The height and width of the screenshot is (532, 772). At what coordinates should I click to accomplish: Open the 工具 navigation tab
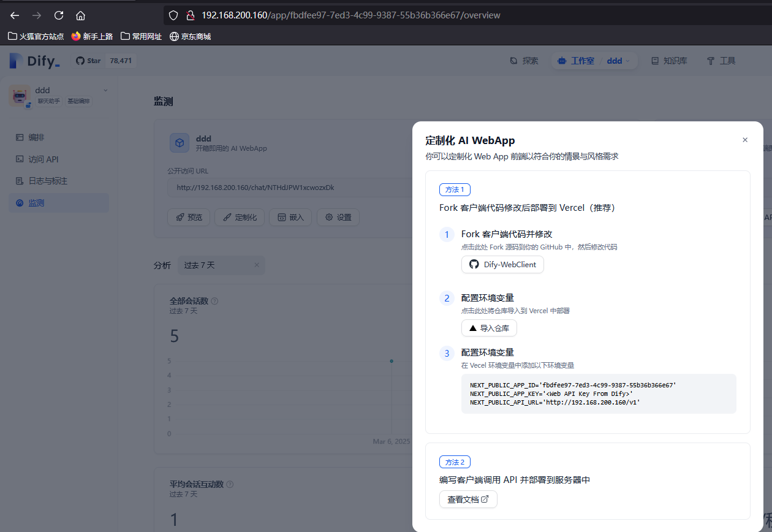[x=721, y=61]
